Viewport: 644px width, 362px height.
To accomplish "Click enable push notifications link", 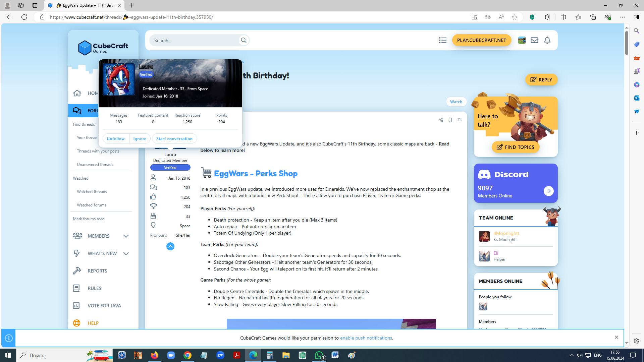I will [x=366, y=338].
